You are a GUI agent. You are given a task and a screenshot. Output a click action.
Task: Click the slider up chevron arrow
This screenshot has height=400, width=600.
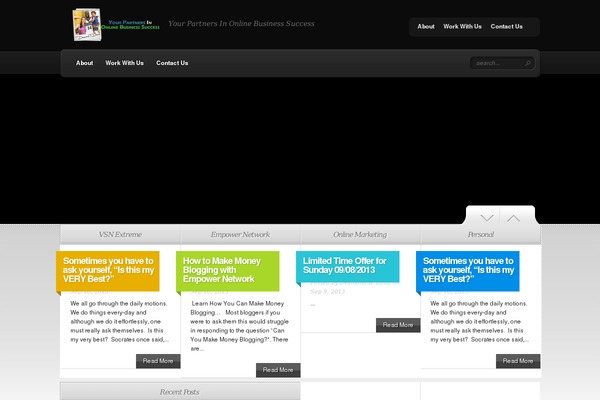(513, 218)
